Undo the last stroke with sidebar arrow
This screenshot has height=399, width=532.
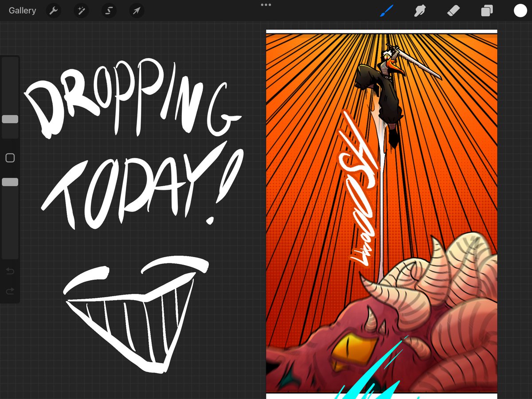[x=10, y=271]
